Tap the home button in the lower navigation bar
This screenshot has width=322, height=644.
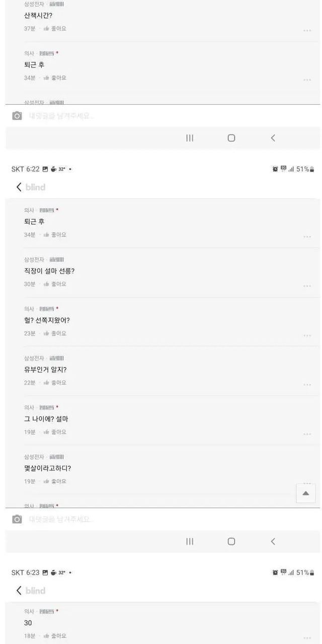(x=231, y=541)
